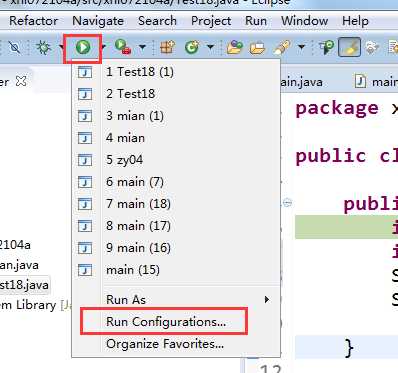Open the External Tools dropdown arrow
The width and height of the screenshot is (398, 373).
142,47
